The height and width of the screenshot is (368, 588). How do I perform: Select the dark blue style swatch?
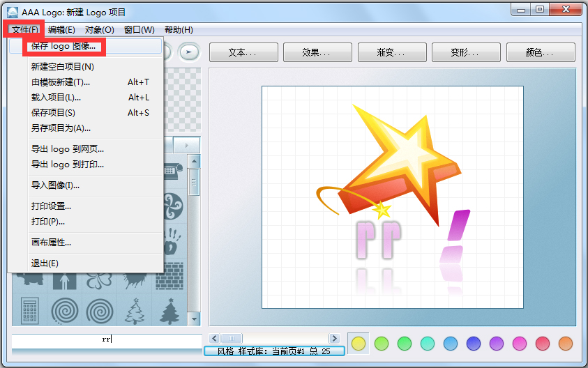click(x=474, y=343)
